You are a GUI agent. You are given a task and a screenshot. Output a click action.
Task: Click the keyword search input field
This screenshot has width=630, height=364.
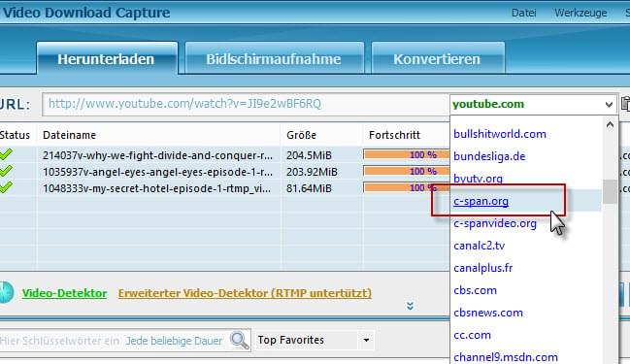60,341
